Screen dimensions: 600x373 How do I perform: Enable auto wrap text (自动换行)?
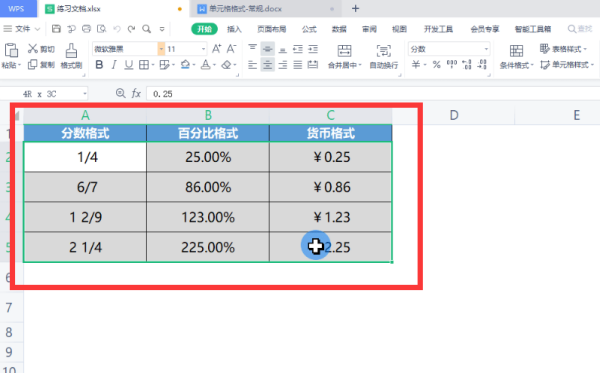tap(383, 56)
